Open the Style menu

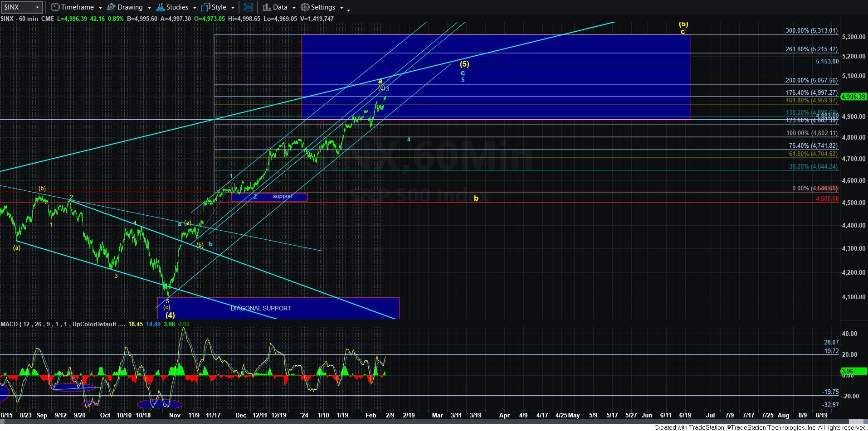[x=218, y=7]
